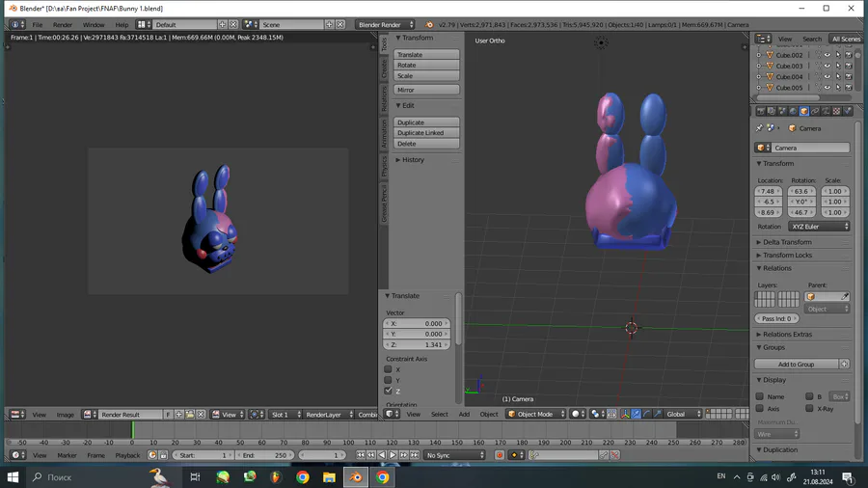Open the Add menu in 3D view header
This screenshot has width=868, height=488.
coord(464,414)
